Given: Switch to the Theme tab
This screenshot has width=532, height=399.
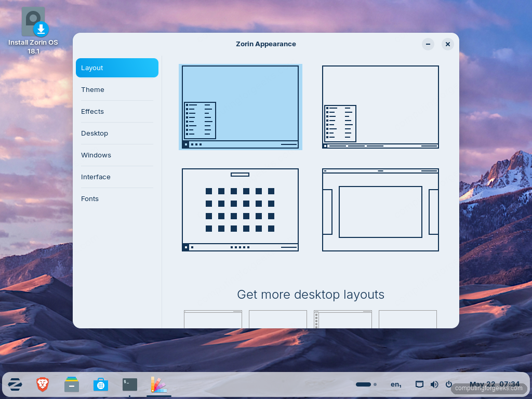Looking at the screenshot, I should click(117, 89).
